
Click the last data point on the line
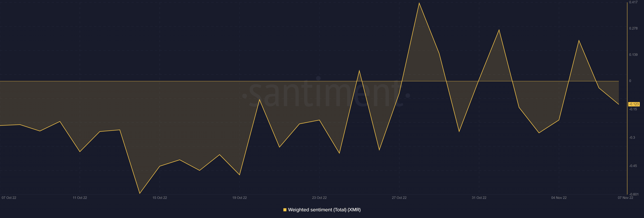point(619,104)
